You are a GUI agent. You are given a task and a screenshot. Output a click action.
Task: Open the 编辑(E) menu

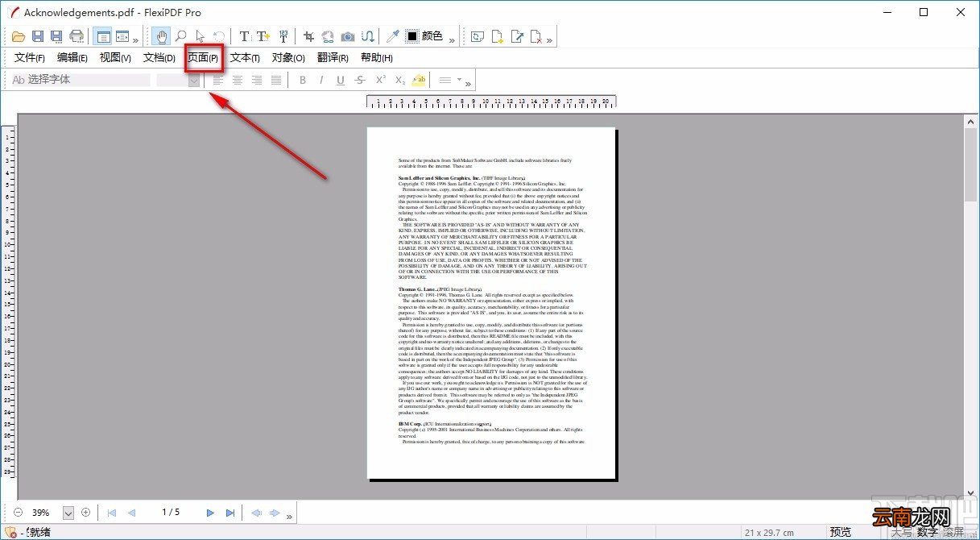72,58
